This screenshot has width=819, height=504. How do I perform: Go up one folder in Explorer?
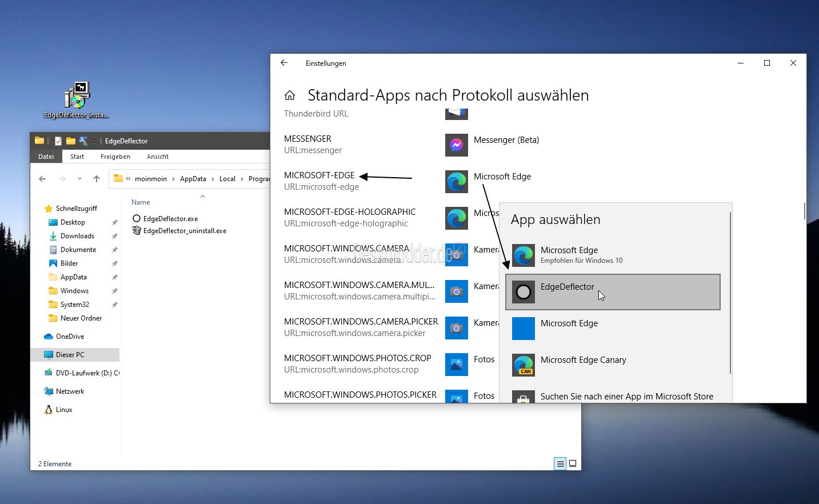pyautogui.click(x=97, y=179)
